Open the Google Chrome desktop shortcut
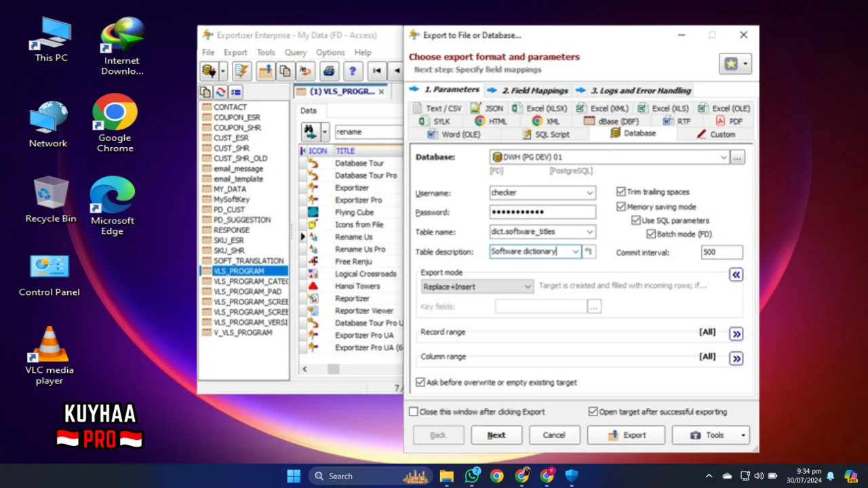The width and height of the screenshot is (868, 488). tap(115, 123)
